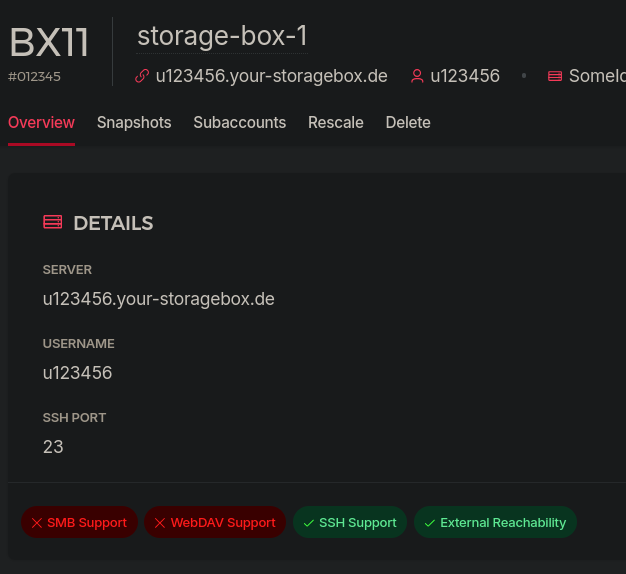The height and width of the screenshot is (574, 626).
Task: Go to the Subaccounts tab
Action: [x=239, y=122]
